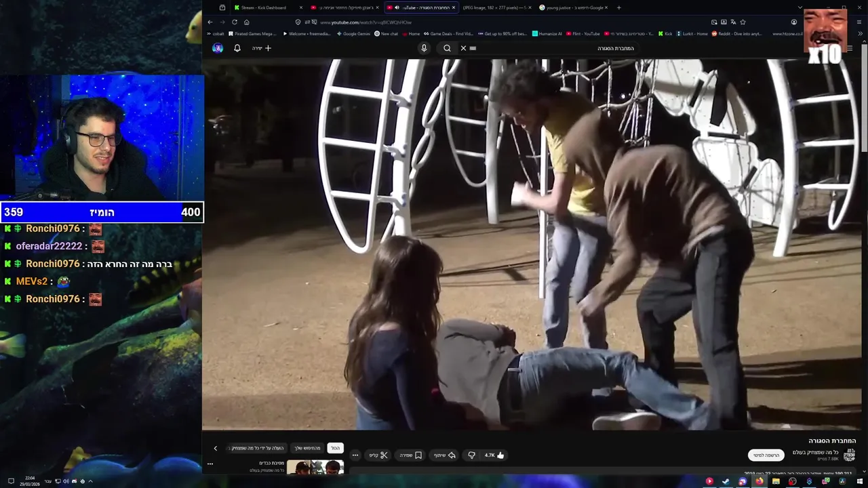This screenshot has width=868, height=488.
Task: Open the Kick bookmark
Action: (x=665, y=33)
